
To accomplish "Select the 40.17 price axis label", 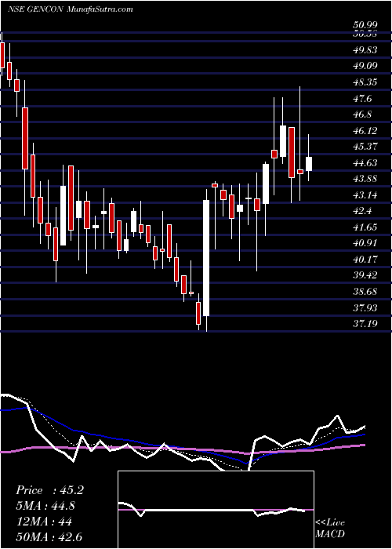I will pos(365,260).
